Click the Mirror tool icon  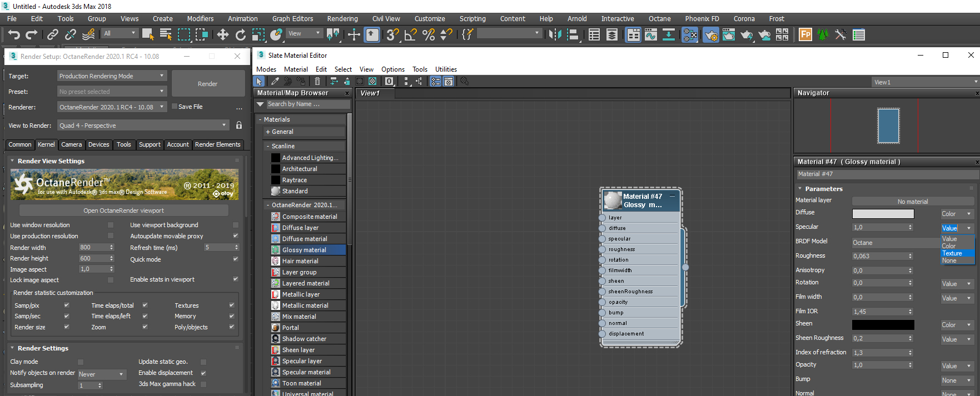[554, 35]
